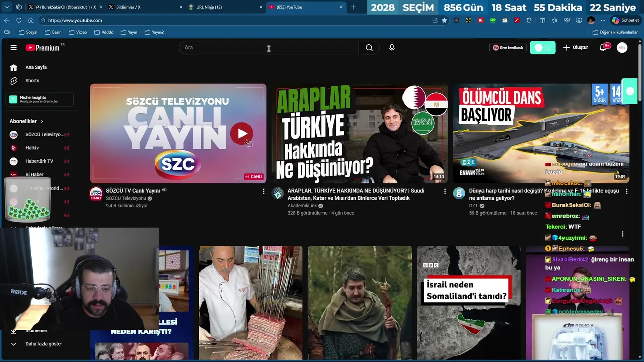This screenshot has width=644, height=362.
Task: Switch to the URL Ninja tab
Action: pos(226,7)
